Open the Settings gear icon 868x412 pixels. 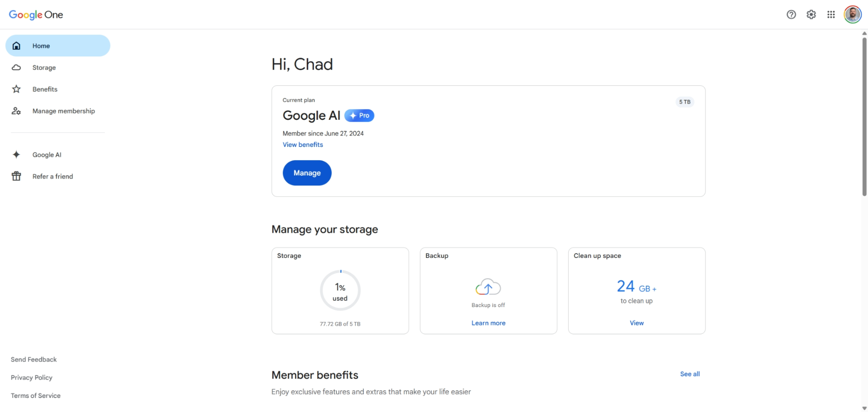coord(811,14)
